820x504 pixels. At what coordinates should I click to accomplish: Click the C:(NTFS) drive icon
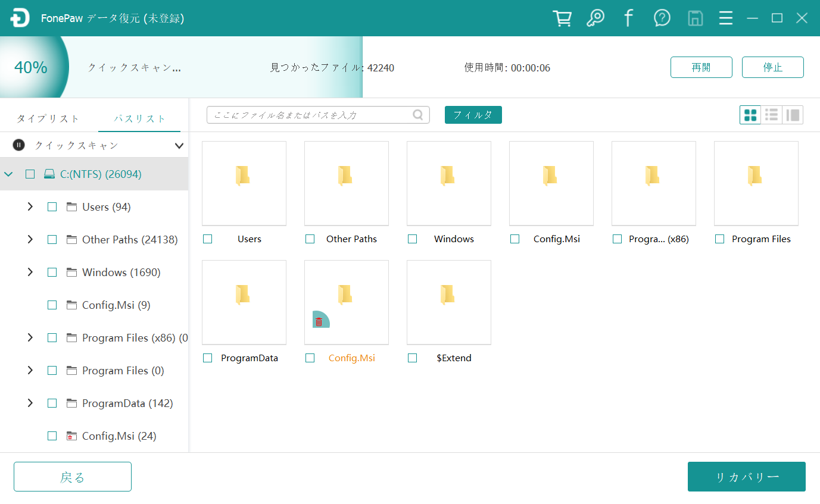50,174
